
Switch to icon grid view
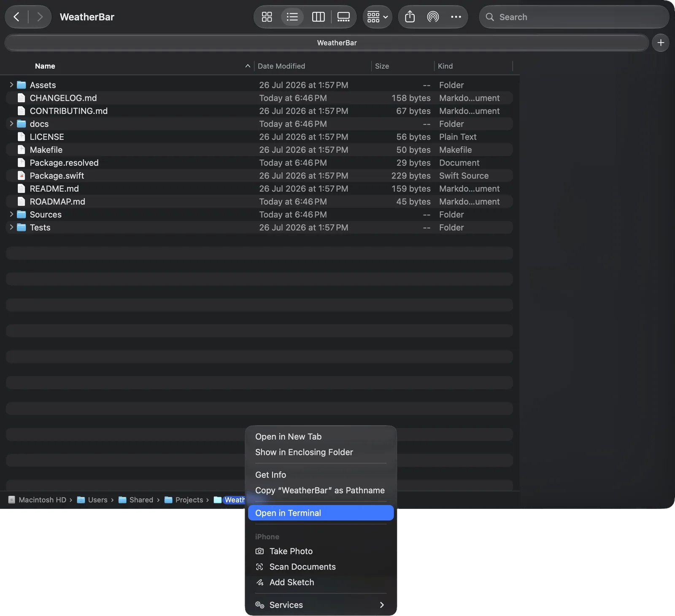pyautogui.click(x=267, y=17)
